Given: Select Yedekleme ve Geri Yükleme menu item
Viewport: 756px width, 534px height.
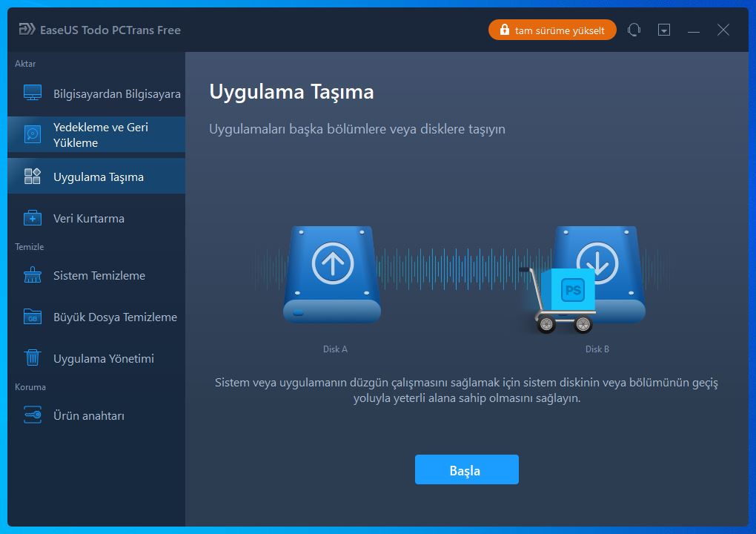Looking at the screenshot, I should pos(96,134).
